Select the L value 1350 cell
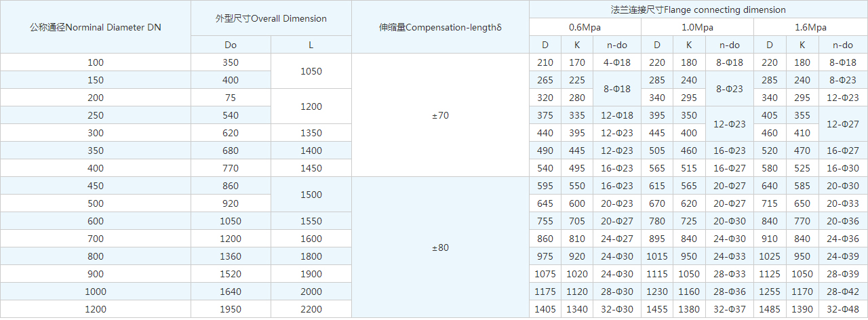Image resolution: width=868 pixels, height=320 pixels. 311,133
